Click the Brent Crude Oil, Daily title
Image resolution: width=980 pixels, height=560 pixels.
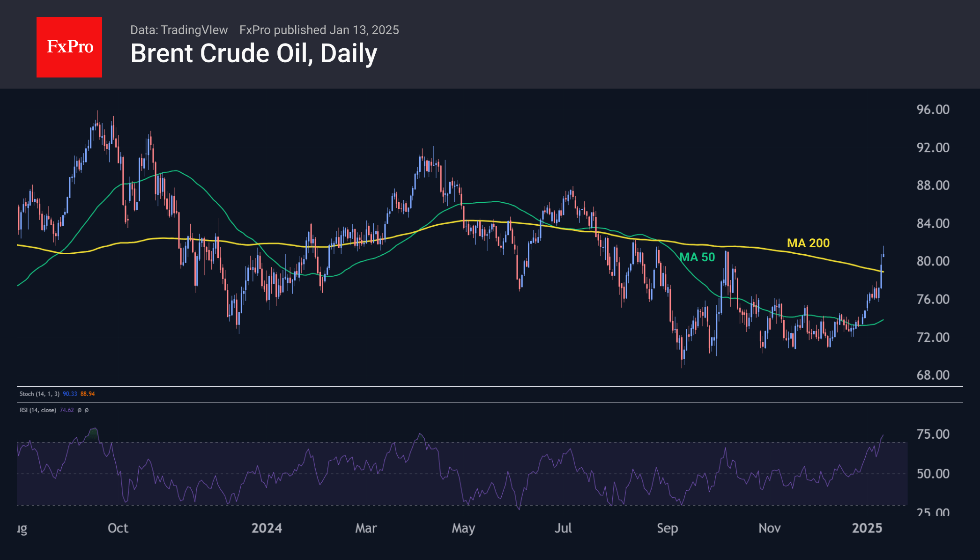tap(253, 53)
